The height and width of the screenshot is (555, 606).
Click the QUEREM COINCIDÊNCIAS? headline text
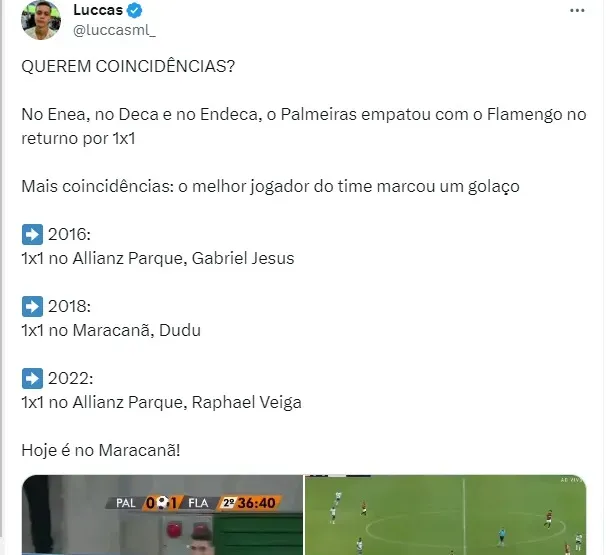point(128,66)
